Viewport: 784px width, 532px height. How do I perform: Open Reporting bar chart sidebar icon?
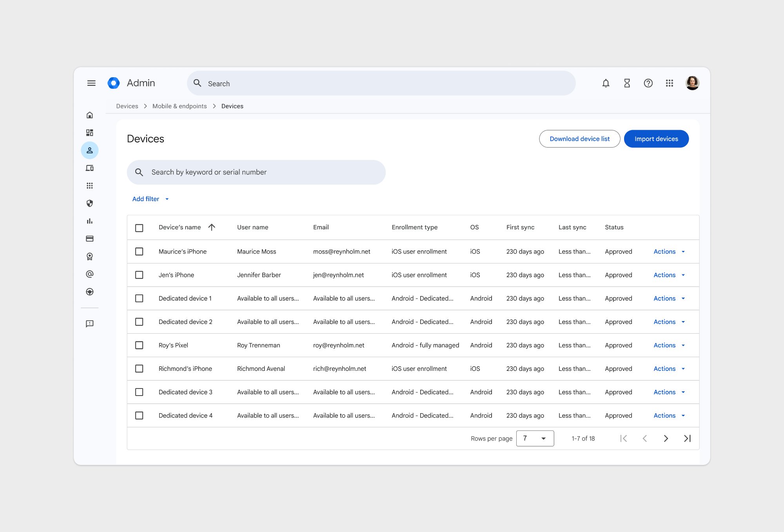click(89, 221)
